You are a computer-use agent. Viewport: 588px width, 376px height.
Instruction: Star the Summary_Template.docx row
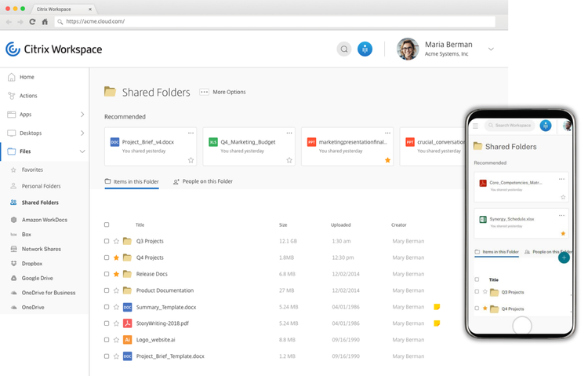click(x=116, y=307)
